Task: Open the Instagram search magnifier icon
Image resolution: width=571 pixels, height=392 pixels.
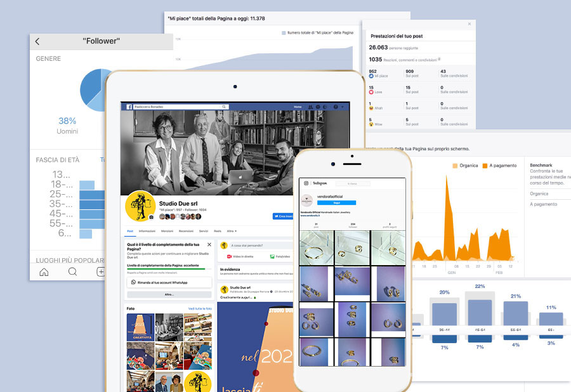Action: (x=72, y=271)
